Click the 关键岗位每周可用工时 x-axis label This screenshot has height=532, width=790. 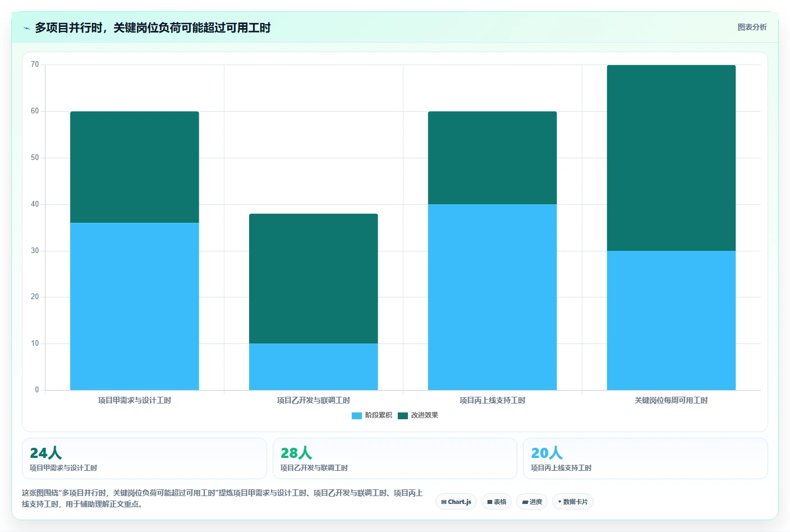tap(672, 400)
